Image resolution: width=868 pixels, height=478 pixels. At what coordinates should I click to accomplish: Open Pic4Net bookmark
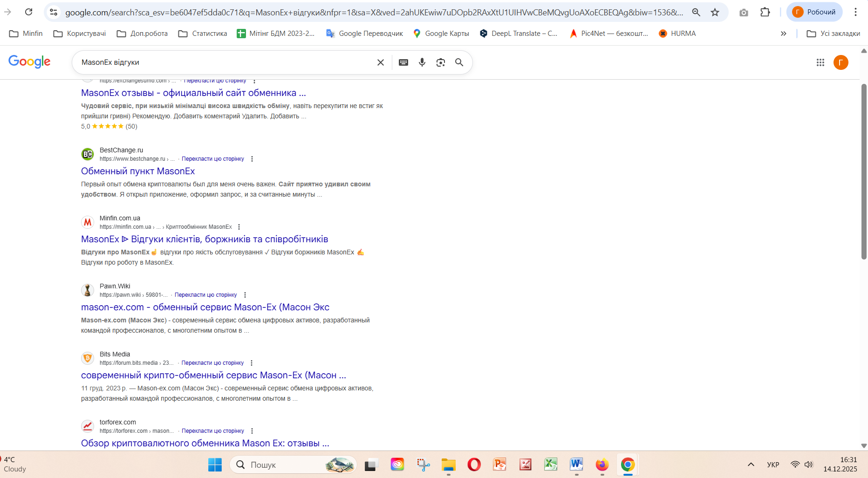coord(608,34)
